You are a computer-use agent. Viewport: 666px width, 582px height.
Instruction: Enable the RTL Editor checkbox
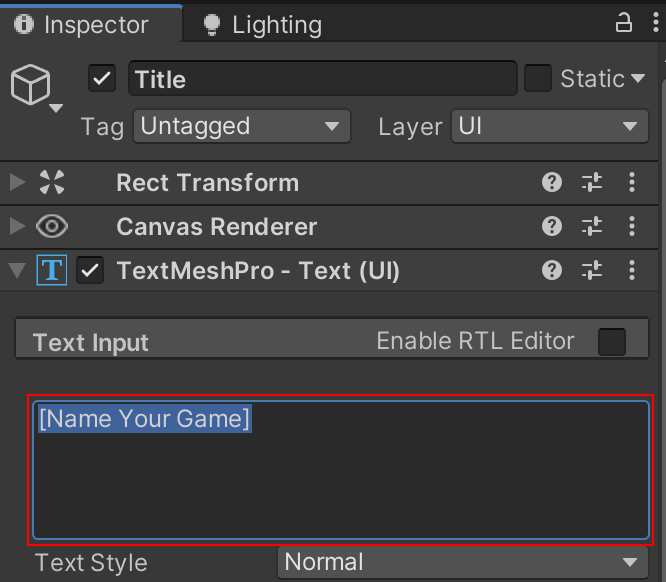click(x=611, y=342)
